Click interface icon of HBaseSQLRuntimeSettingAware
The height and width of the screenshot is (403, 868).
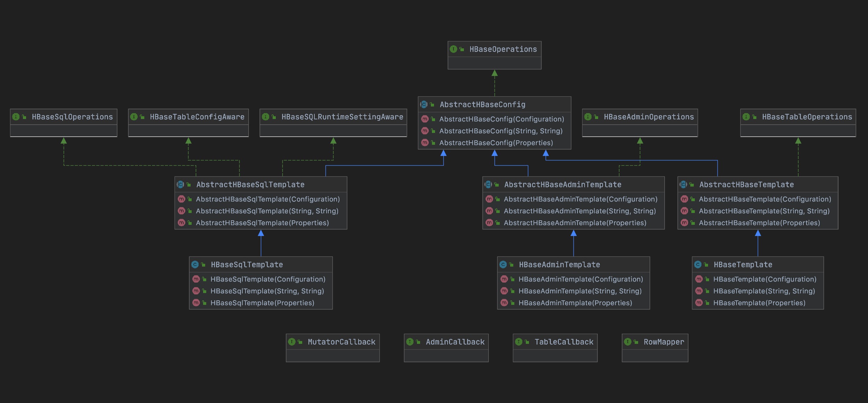pos(265,117)
